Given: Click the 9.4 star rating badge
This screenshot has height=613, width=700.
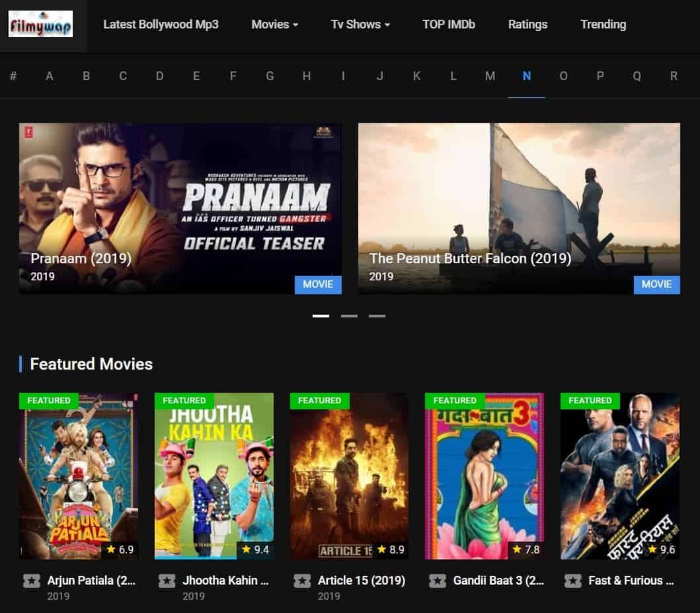Looking at the screenshot, I should (x=255, y=550).
